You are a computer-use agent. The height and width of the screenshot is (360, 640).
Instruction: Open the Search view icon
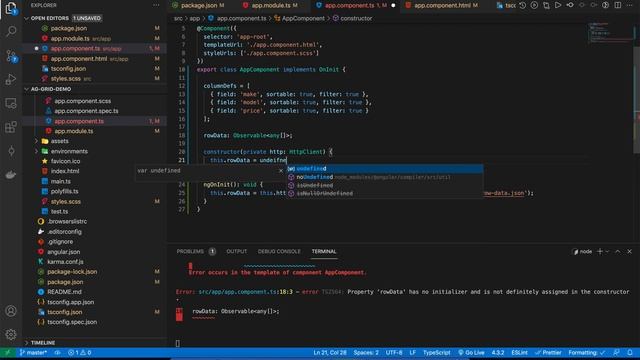point(11,31)
